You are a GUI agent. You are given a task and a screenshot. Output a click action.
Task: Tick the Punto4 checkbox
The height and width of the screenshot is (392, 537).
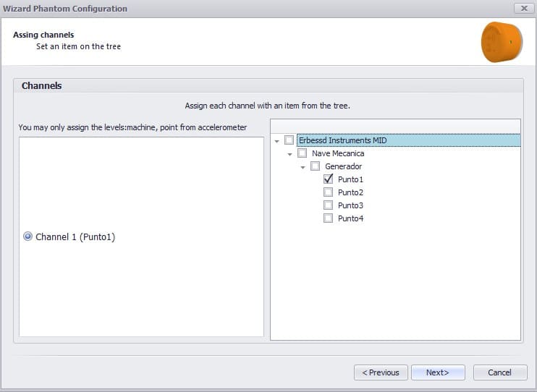point(328,218)
